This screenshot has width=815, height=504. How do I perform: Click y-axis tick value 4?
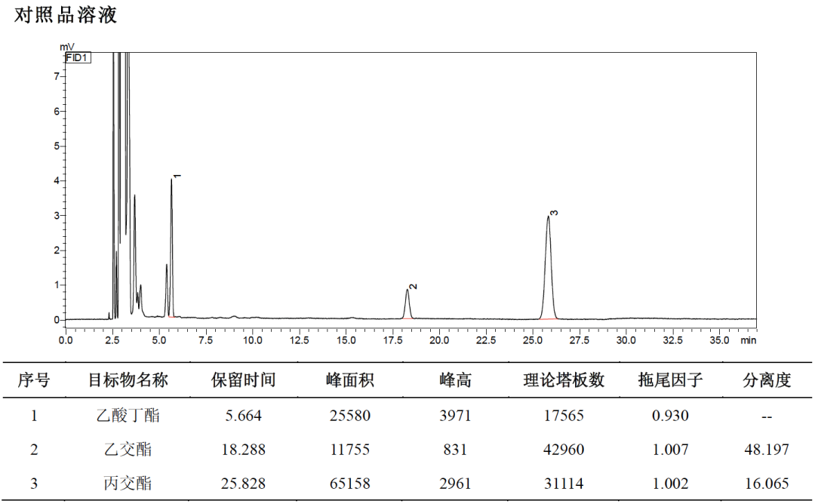(57, 181)
